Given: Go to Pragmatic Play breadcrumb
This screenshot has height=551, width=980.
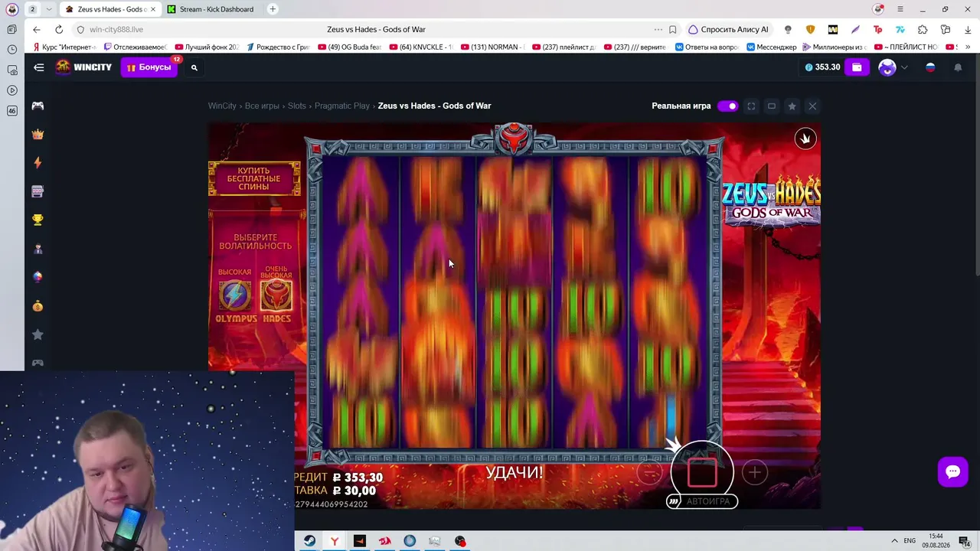Looking at the screenshot, I should click(342, 106).
